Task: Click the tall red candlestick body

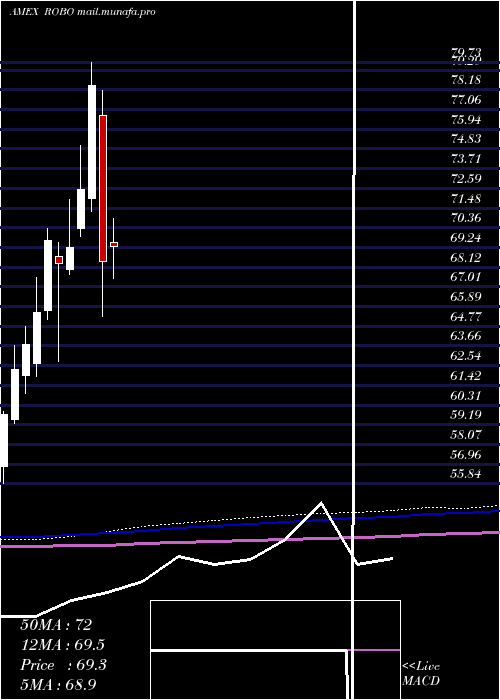Action: pyautogui.click(x=103, y=188)
